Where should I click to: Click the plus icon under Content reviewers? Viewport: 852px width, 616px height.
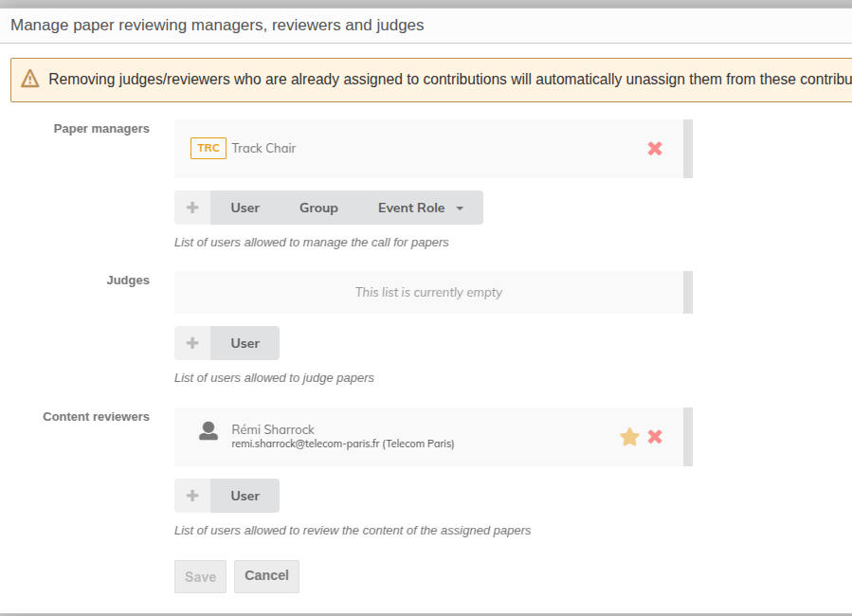tap(192, 496)
